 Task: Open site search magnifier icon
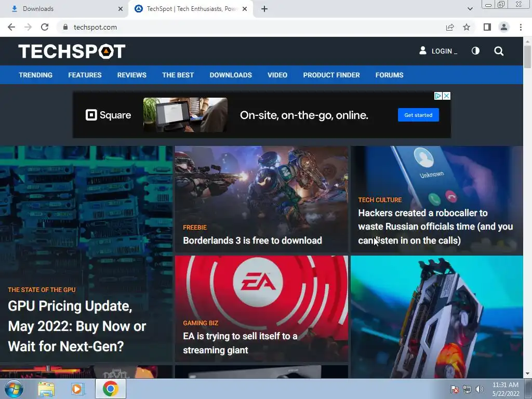499,51
